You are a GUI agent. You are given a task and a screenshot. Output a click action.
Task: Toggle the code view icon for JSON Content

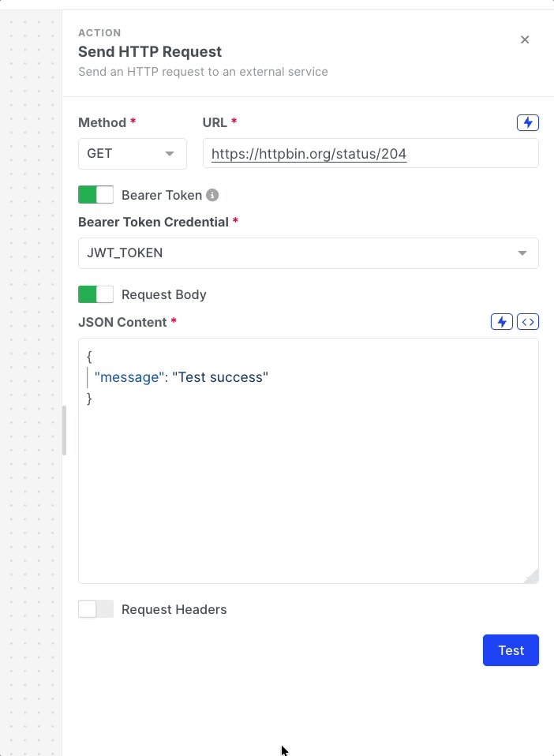point(527,322)
